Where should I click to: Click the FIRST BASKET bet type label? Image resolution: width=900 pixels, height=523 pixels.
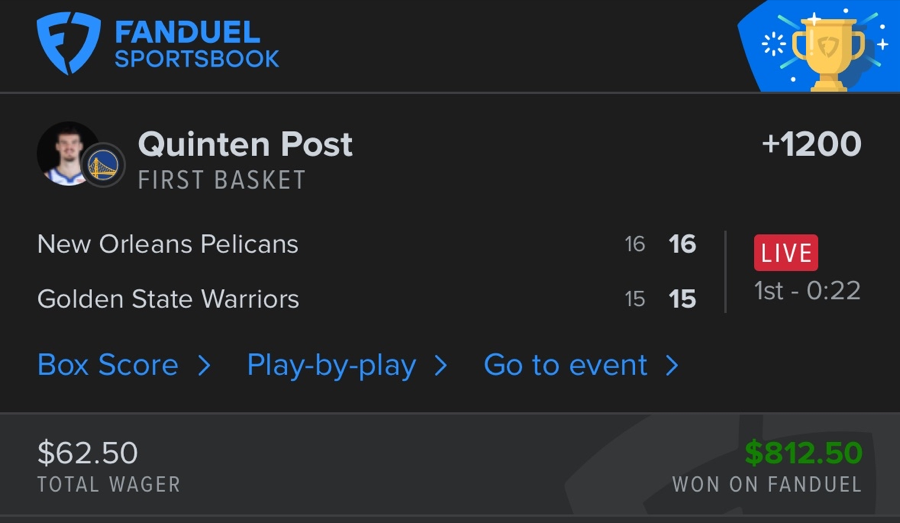coord(222,180)
